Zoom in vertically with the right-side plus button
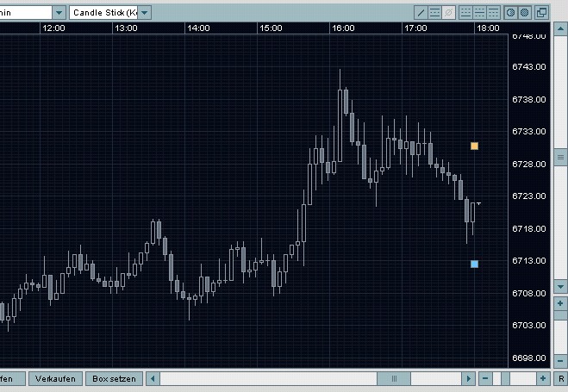This screenshot has height=392, width=568. click(x=560, y=303)
